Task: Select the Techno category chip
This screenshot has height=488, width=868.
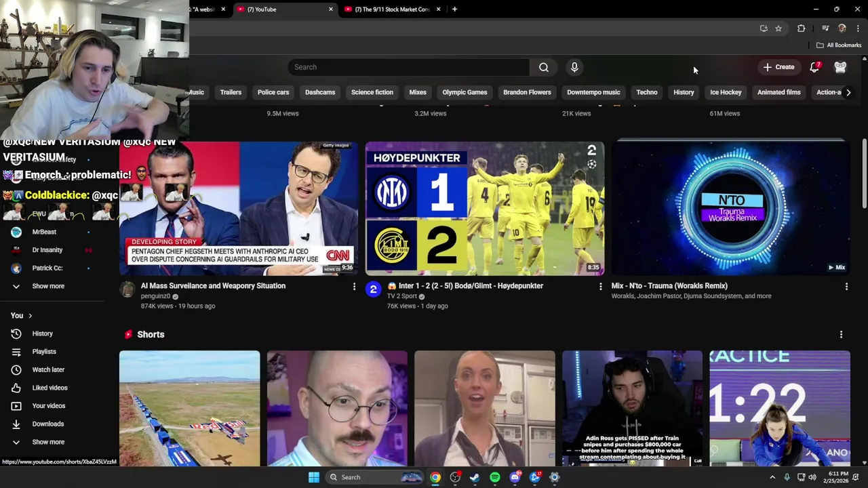Action: (647, 92)
